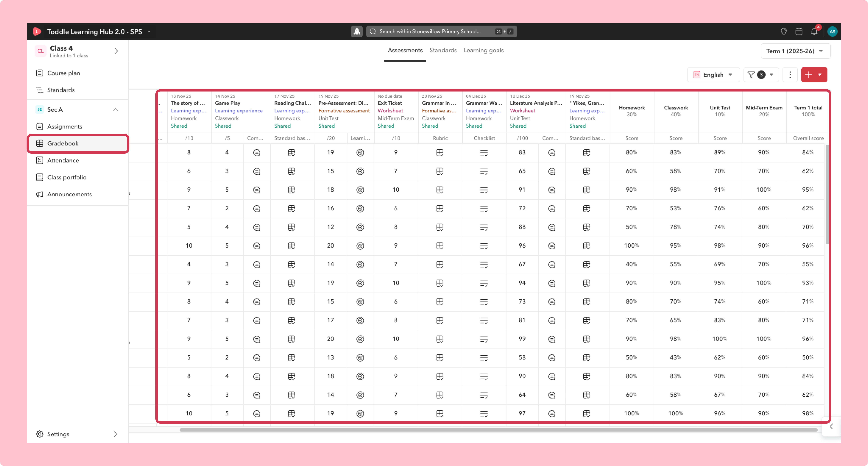The image size is (868, 466).
Task: Click the red plus add button
Action: point(808,75)
